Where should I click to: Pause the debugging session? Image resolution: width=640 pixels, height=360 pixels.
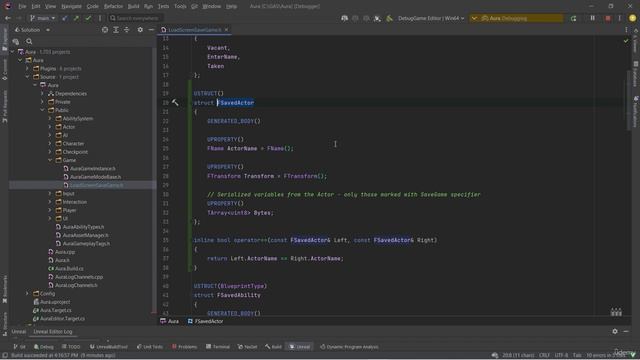(x=593, y=18)
